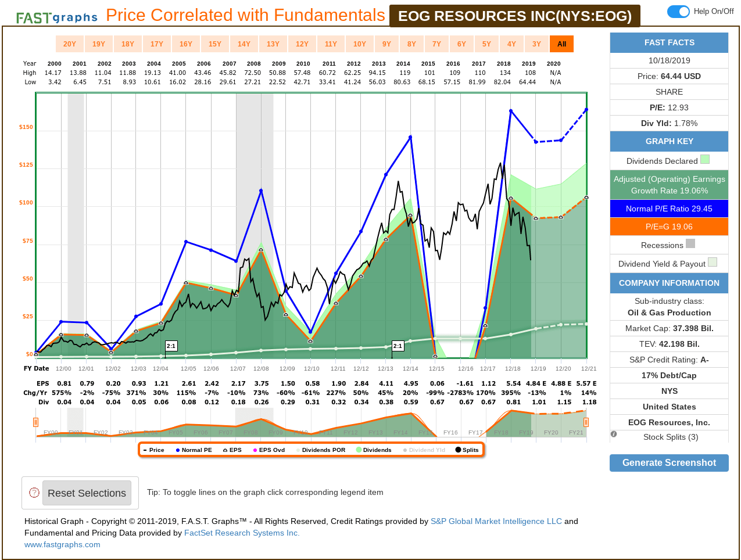Toggle the EPS legend item
The height and width of the screenshot is (560, 741).
(232, 450)
